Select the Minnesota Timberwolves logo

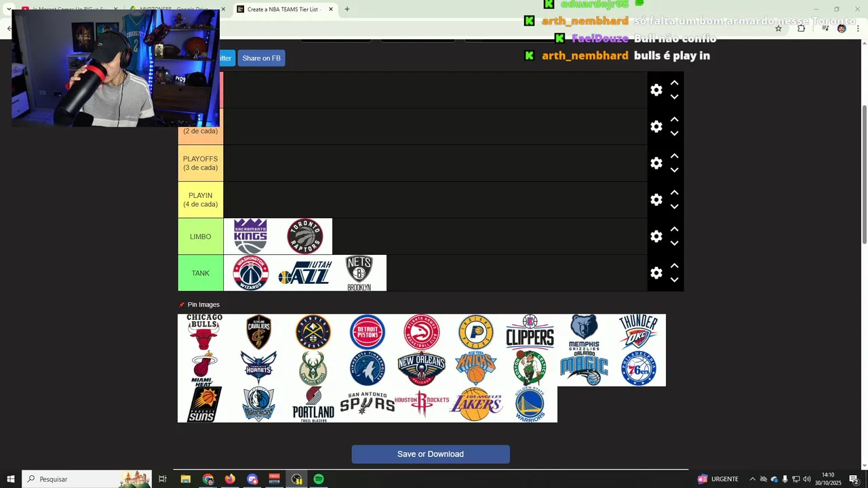(x=368, y=368)
